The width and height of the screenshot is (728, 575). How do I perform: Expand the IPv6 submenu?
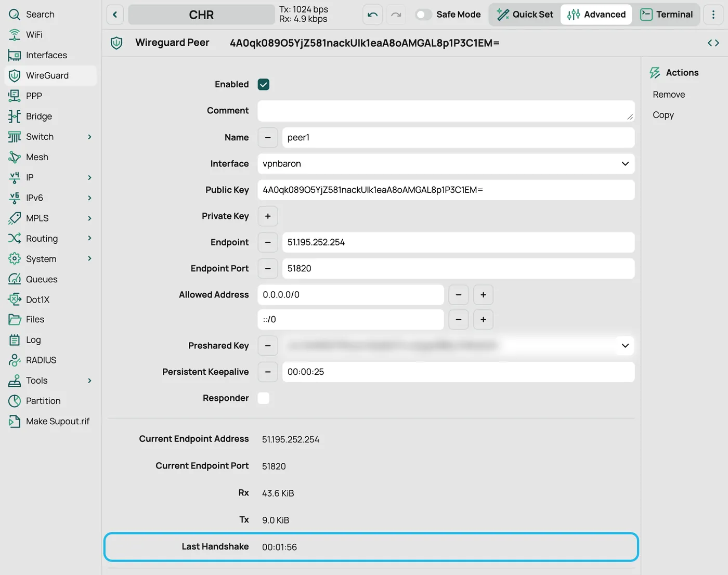pyautogui.click(x=89, y=198)
